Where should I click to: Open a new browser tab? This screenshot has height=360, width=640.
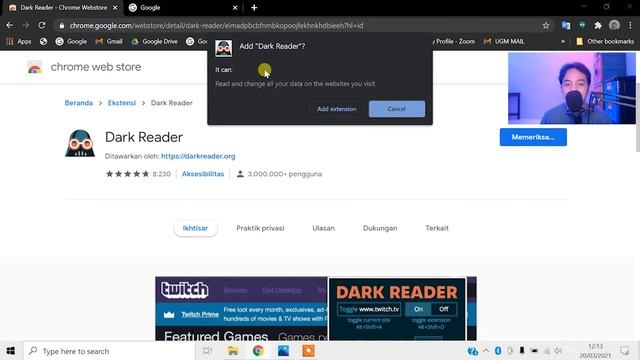(254, 8)
